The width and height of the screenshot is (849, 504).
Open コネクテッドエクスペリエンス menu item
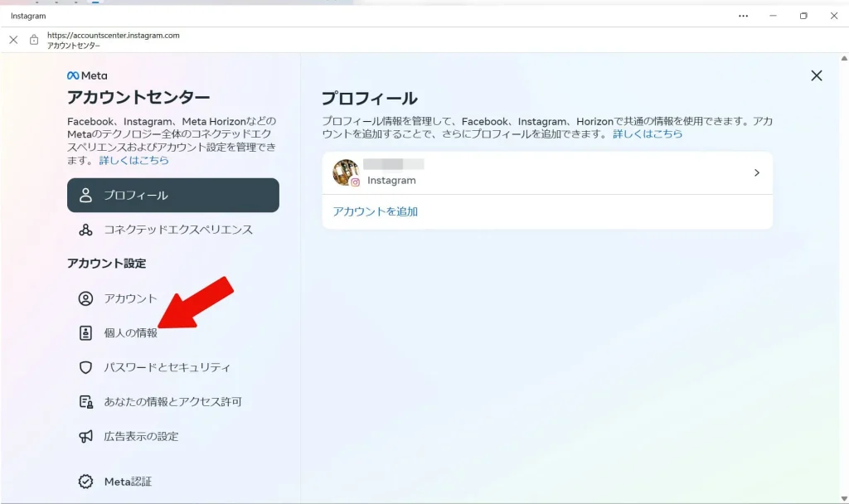click(172, 230)
